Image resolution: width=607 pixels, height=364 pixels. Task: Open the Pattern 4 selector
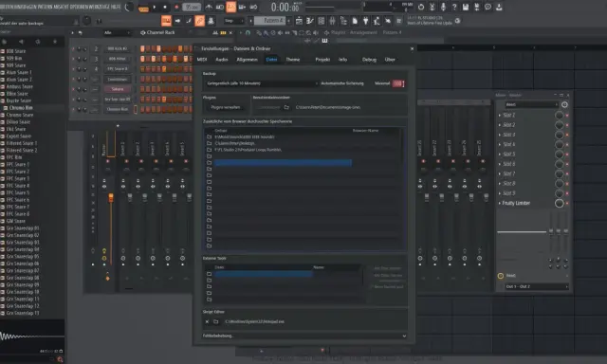269,21
